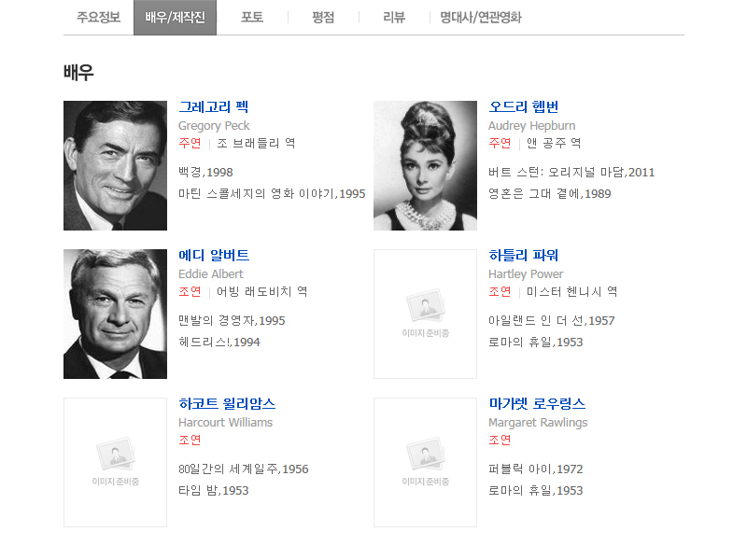Open 80일간의 세계일주,1956
The width and height of the screenshot is (747, 560).
[244, 469]
